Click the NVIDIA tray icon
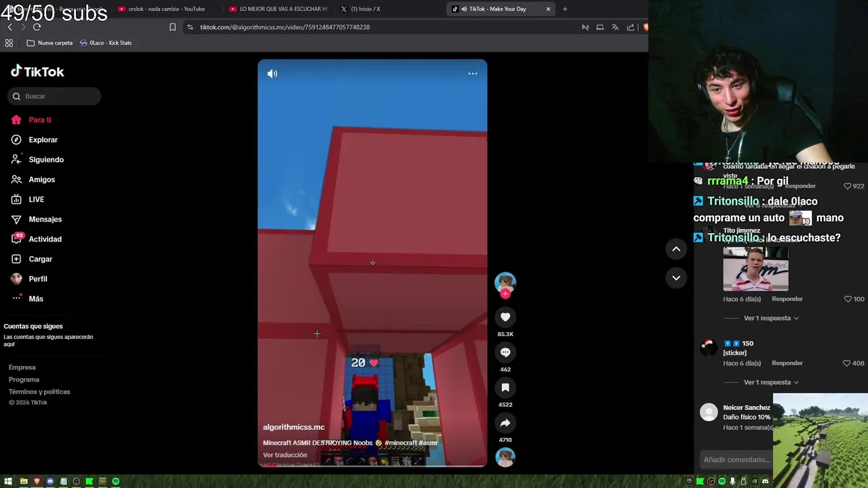This screenshot has width=868, height=488. (x=755, y=481)
